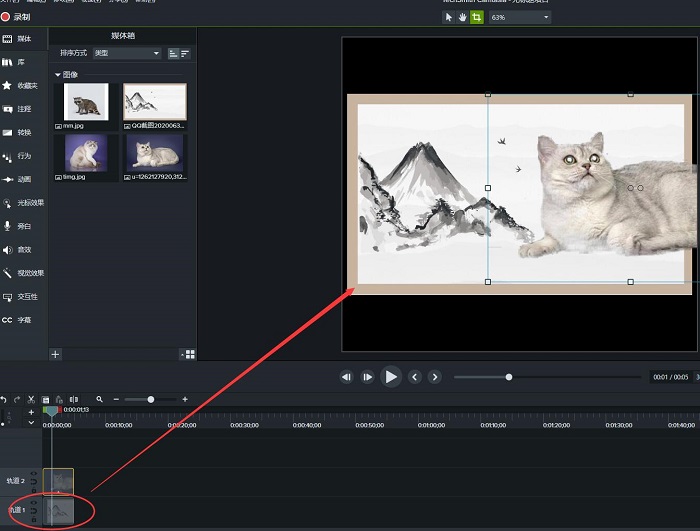Start recording with the 录制 button
The image size is (700, 531).
(x=15, y=17)
